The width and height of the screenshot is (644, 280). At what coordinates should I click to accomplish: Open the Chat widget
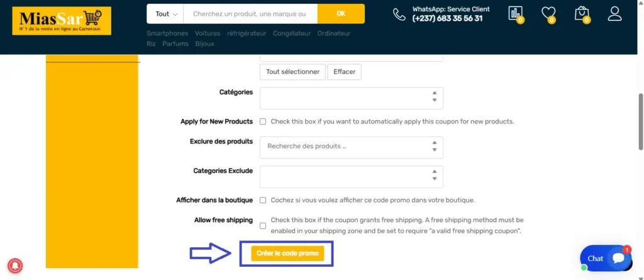pos(606,258)
